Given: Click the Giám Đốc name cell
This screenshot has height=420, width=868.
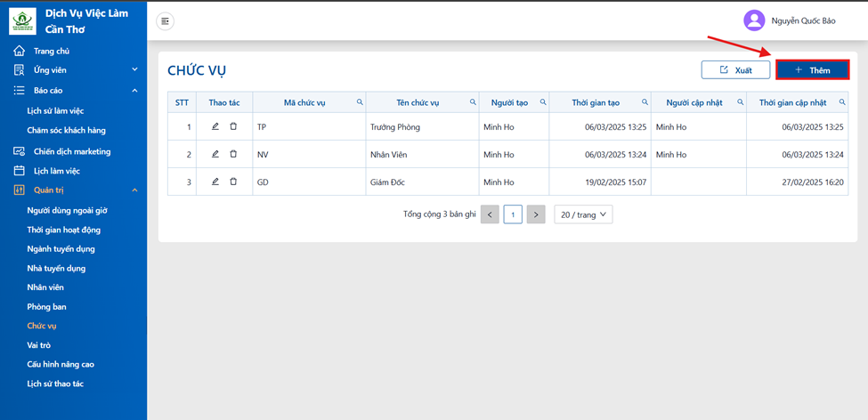Looking at the screenshot, I should pos(422,182).
